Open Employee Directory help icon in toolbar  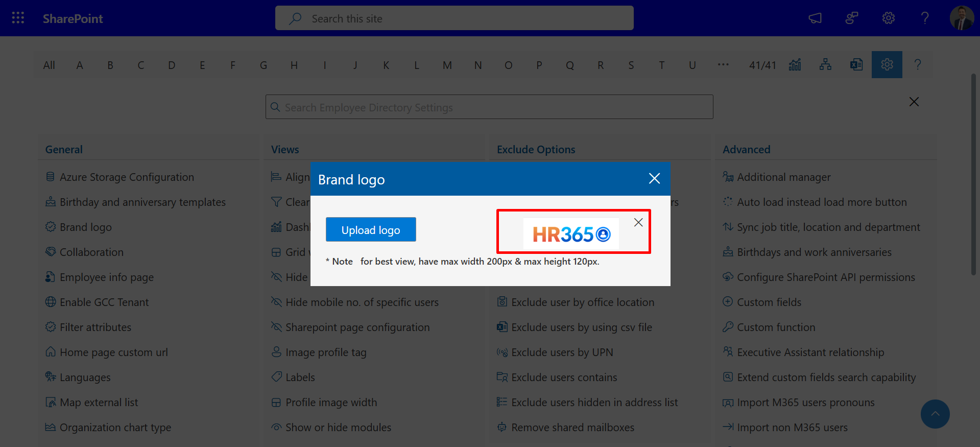pyautogui.click(x=918, y=65)
